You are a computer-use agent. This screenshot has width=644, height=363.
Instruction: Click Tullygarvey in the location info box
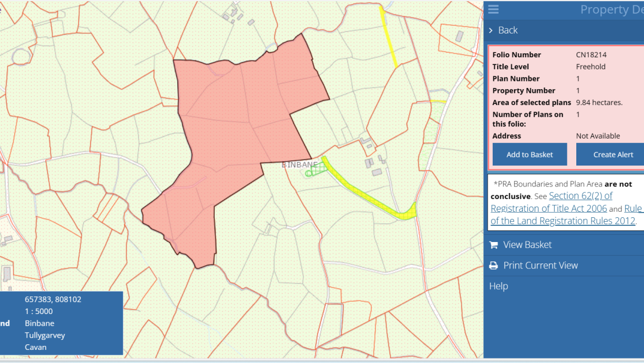pyautogui.click(x=44, y=335)
